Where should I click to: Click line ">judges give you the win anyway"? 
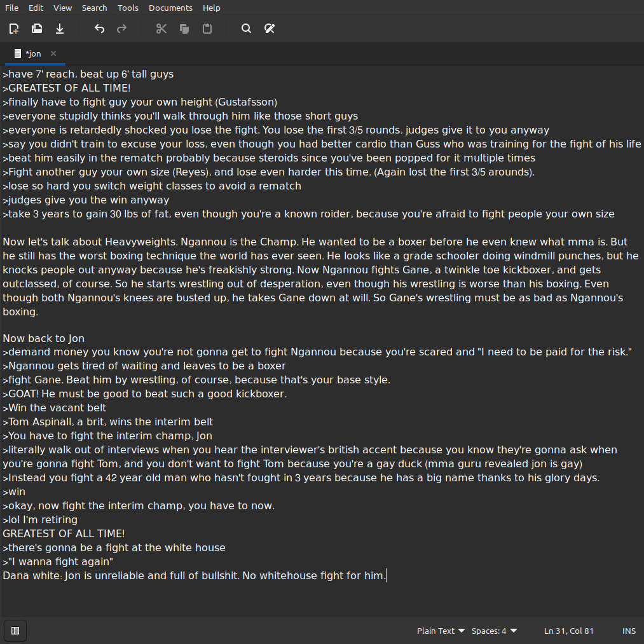86,200
